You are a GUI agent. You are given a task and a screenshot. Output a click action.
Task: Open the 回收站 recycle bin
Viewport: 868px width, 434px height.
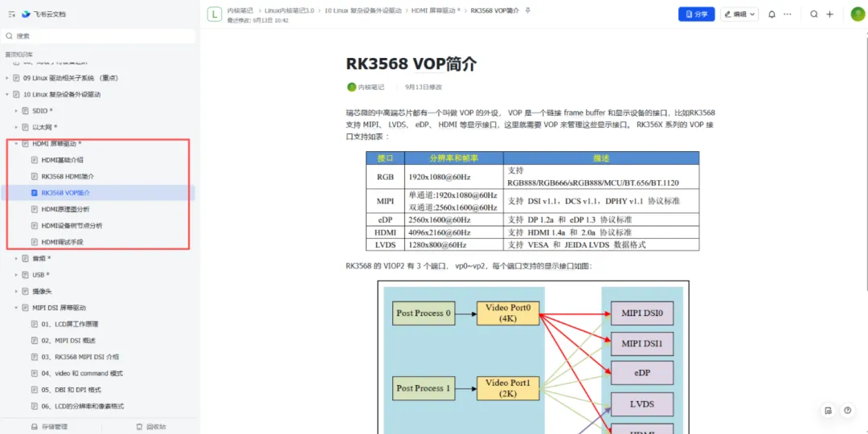[x=150, y=427]
